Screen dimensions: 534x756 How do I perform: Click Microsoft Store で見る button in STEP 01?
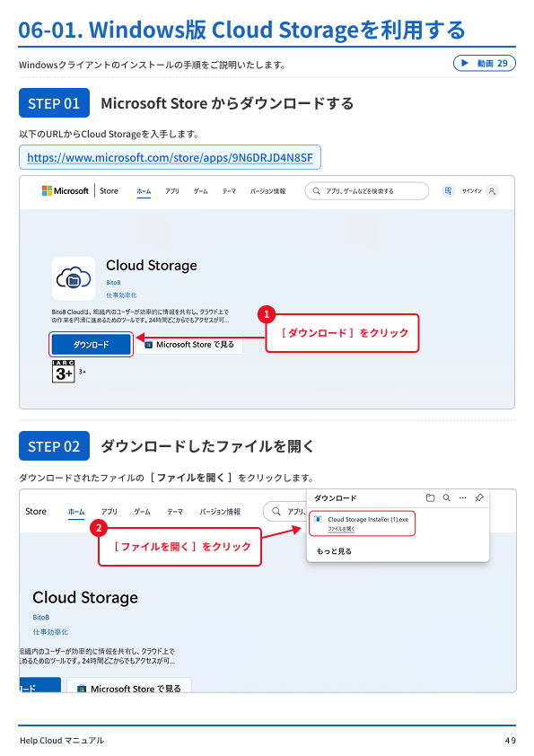point(189,345)
